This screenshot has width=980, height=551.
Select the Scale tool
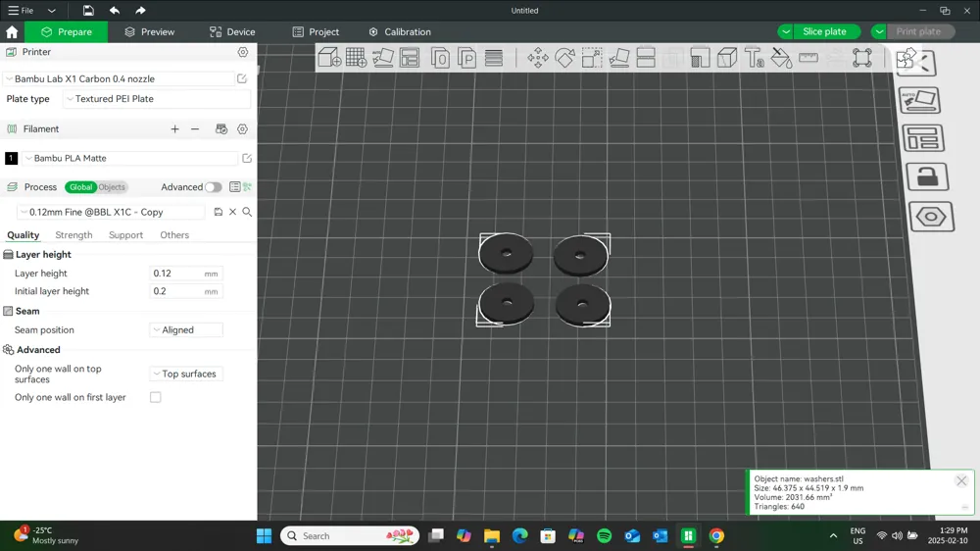point(592,58)
